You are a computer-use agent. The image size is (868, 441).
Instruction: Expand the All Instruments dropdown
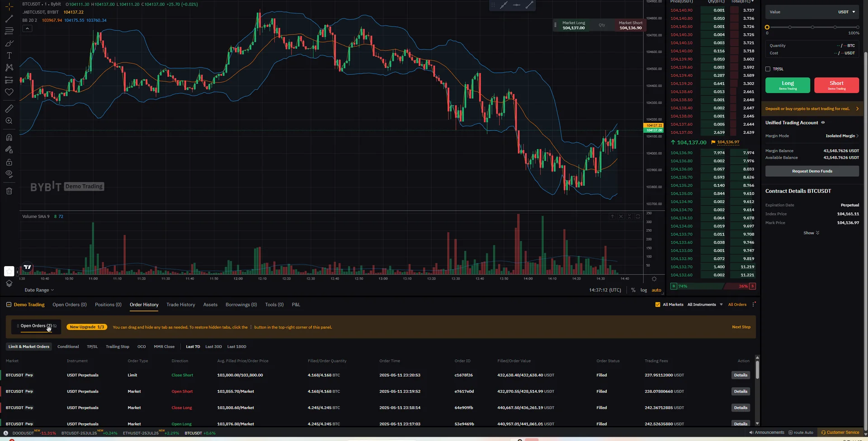705,305
